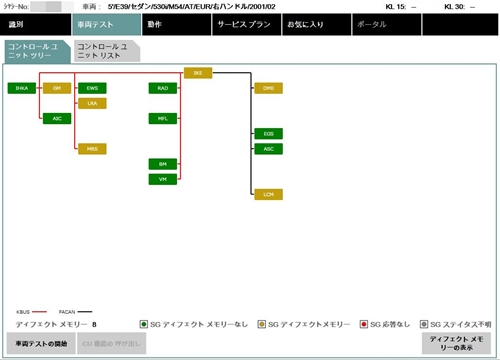The height and width of the screenshot is (360, 500).
Task: Start the test with 車両テストの開始
Action: pos(41,343)
